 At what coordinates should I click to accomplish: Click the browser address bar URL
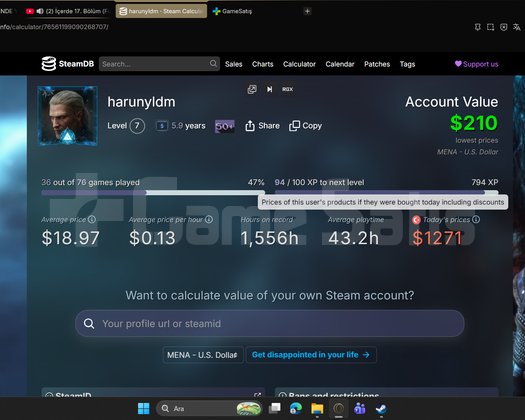click(54, 27)
